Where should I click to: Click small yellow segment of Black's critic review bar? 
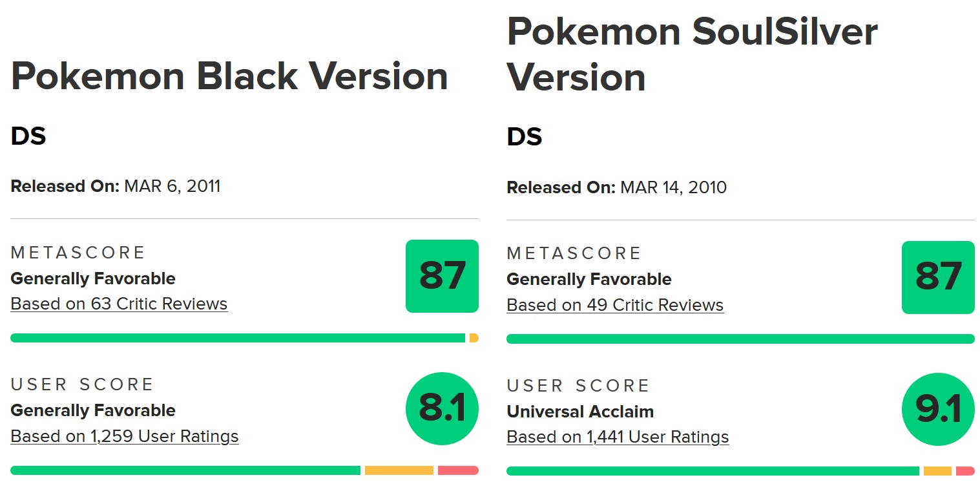click(474, 338)
